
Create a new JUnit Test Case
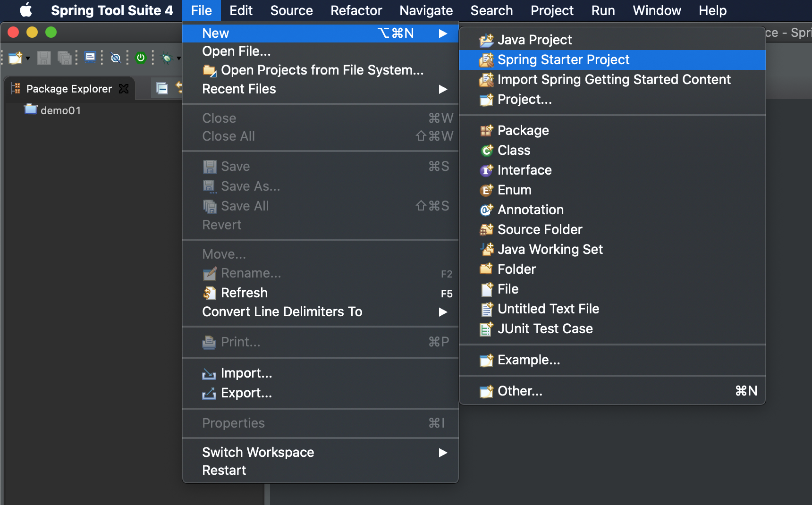[612, 328]
